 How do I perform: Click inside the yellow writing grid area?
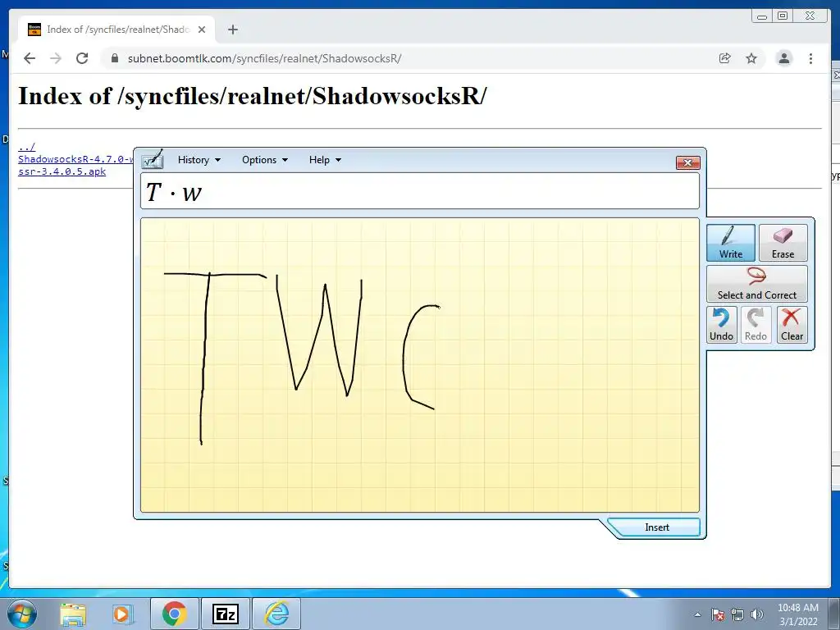click(420, 365)
